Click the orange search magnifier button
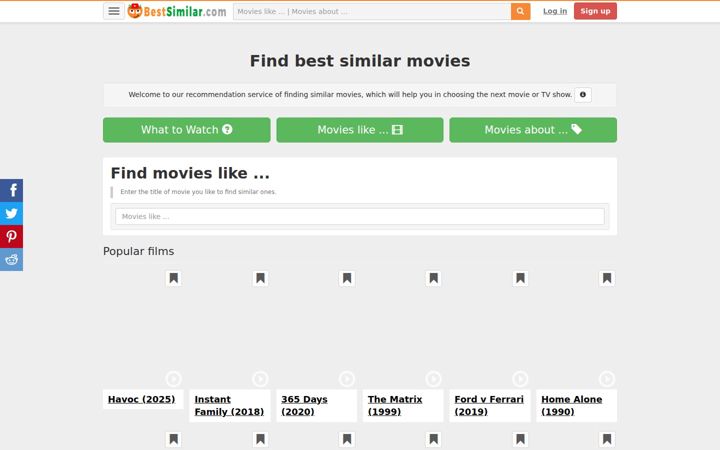The image size is (720, 450). pyautogui.click(x=520, y=11)
